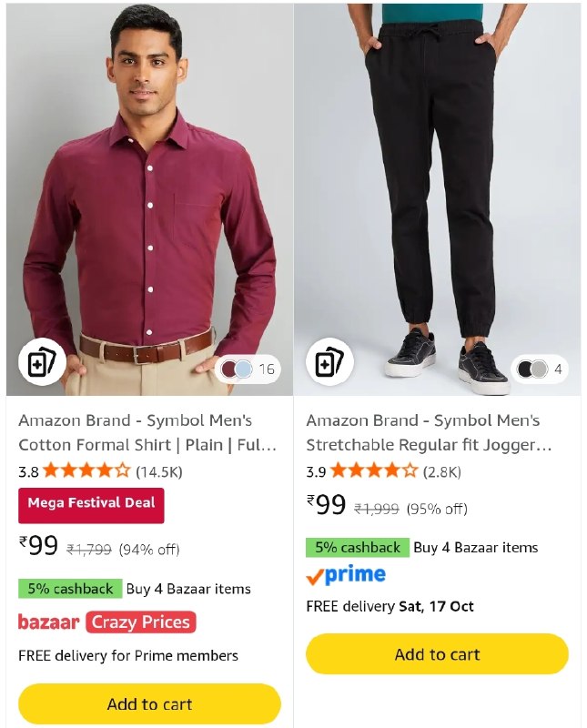
Task: Tap the Mega Festival Deal badge
Action: [91, 505]
